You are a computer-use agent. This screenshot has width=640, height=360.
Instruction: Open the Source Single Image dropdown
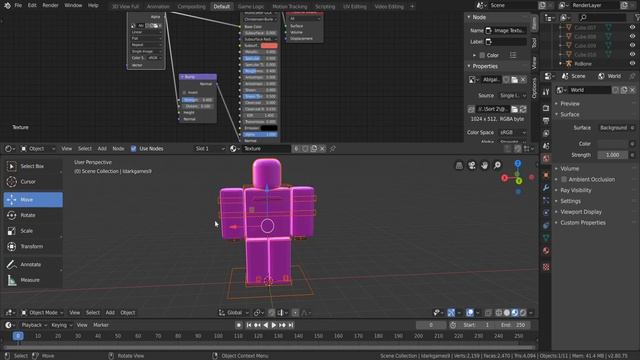(x=513, y=96)
